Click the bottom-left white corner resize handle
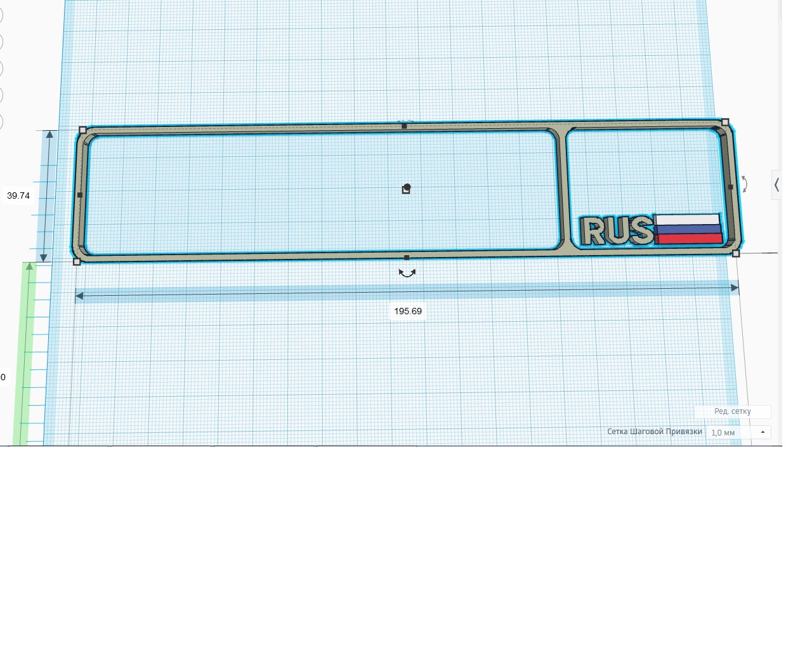 click(77, 262)
